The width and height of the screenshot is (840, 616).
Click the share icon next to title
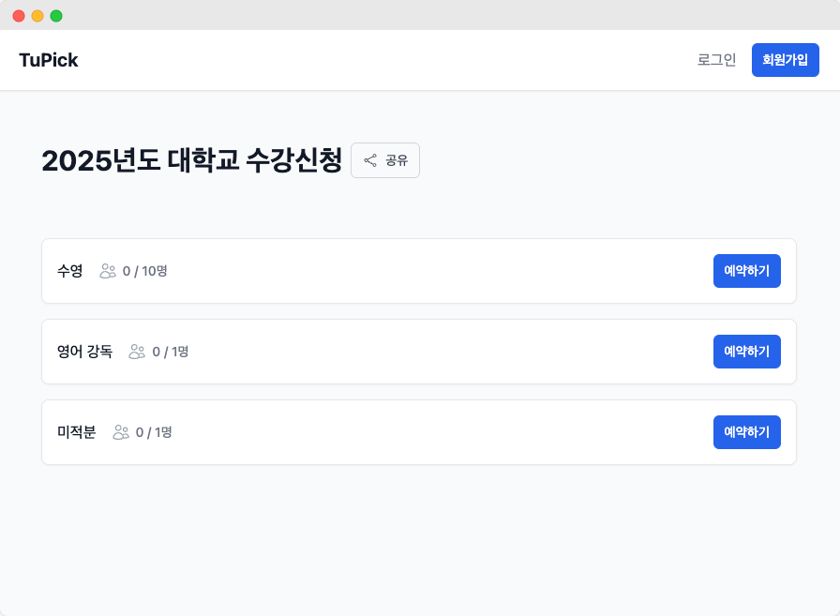(370, 160)
